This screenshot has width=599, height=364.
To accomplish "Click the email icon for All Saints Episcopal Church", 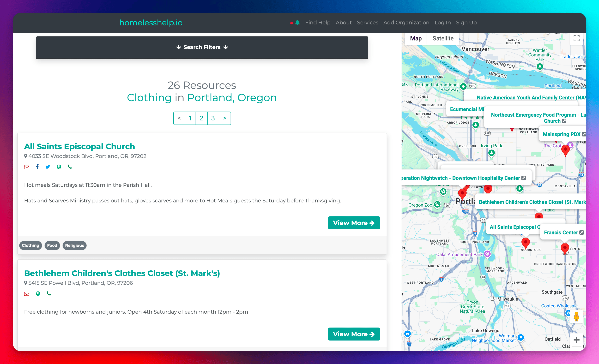I will [x=27, y=167].
